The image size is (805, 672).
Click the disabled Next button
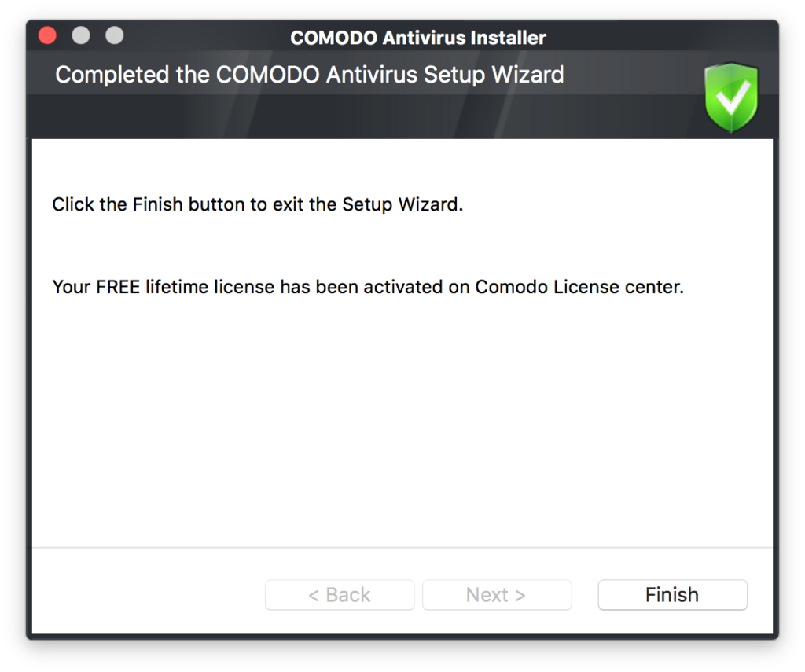coord(497,595)
